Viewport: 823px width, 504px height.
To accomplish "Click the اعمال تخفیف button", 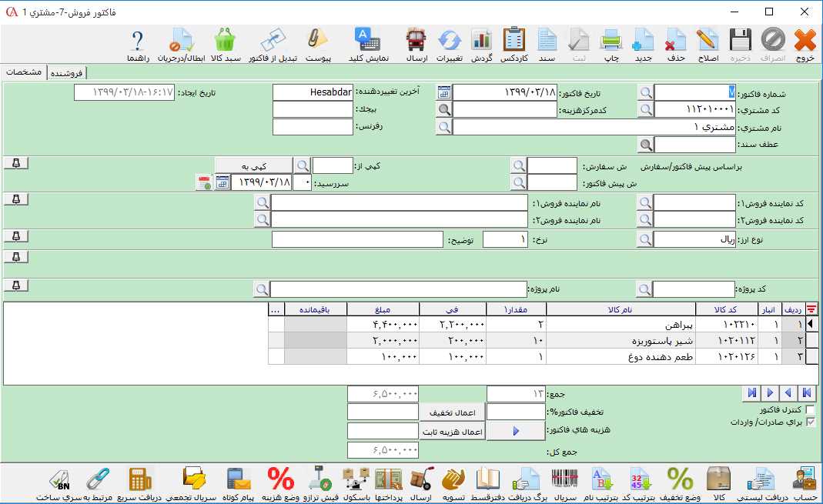I will (x=452, y=412).
